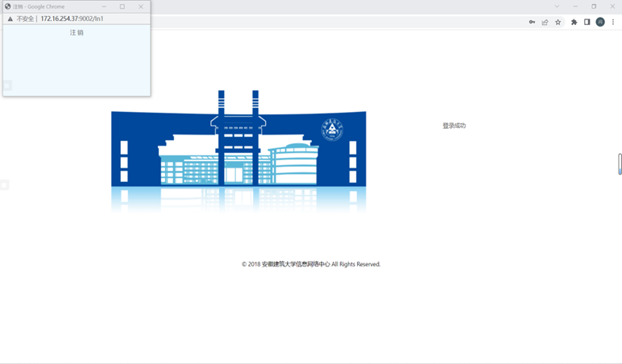Click the 安徽建筑大学信息网络中心 footer text
Viewport: 622px width, 364px height.
[296, 264]
